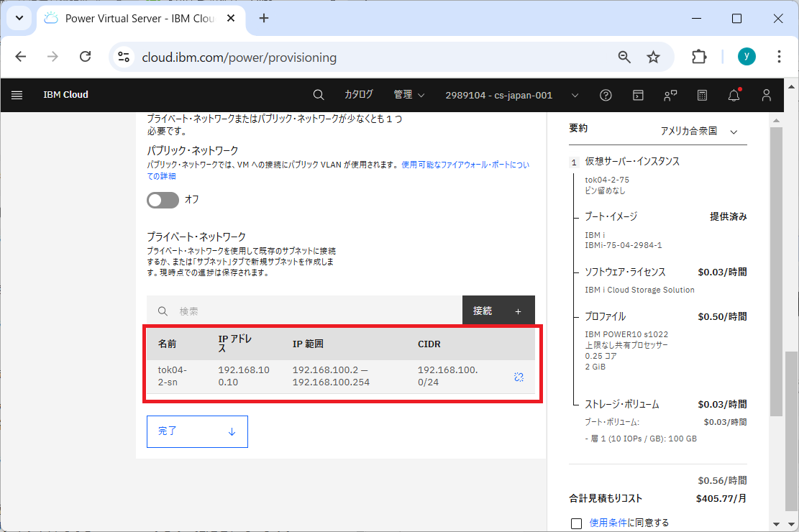Click the 仮想サーバー・インスタンス summary heading
This screenshot has width=799, height=532.
632,162
